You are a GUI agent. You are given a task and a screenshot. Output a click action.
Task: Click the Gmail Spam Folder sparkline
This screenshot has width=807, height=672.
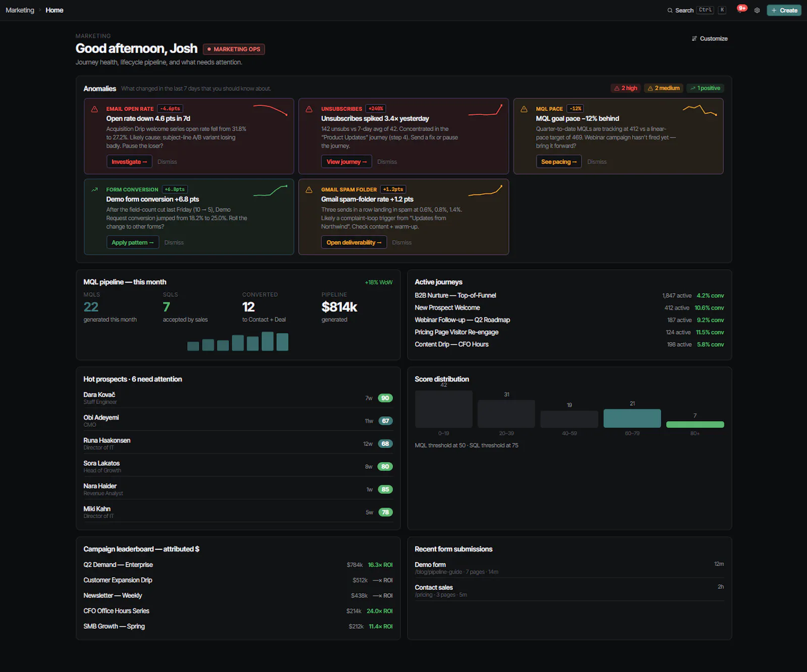(x=485, y=191)
